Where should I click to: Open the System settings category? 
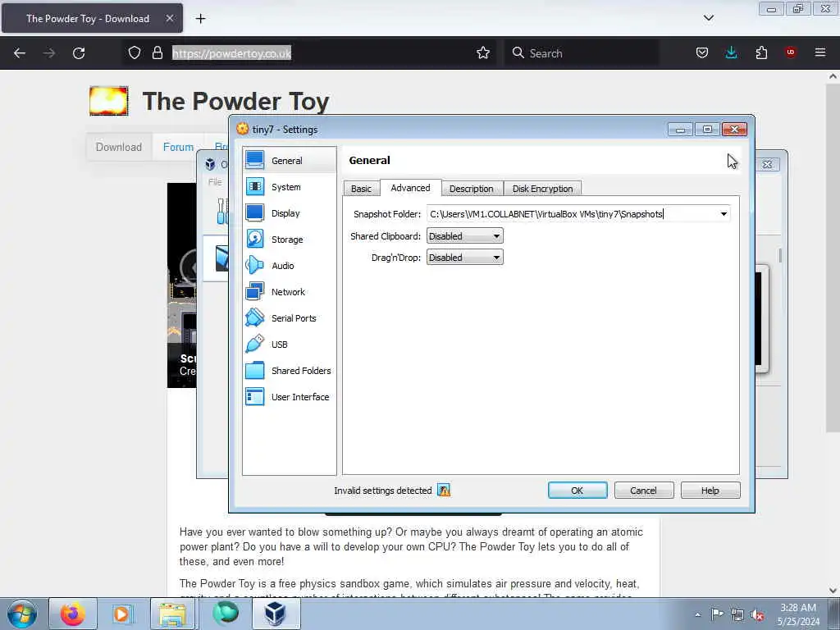pos(290,186)
